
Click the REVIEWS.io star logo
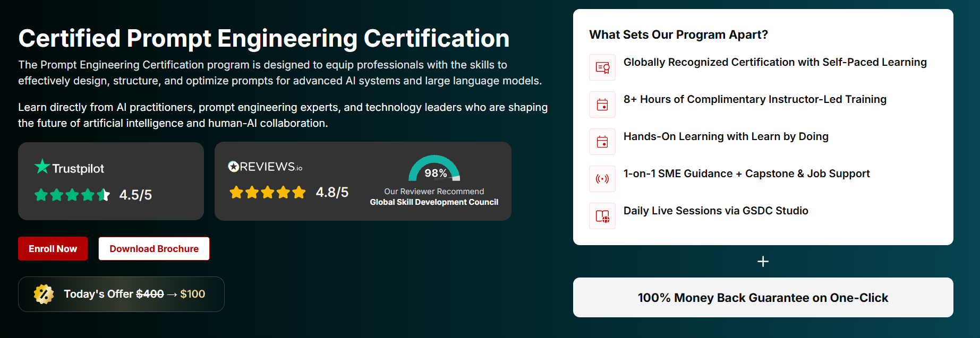233,167
